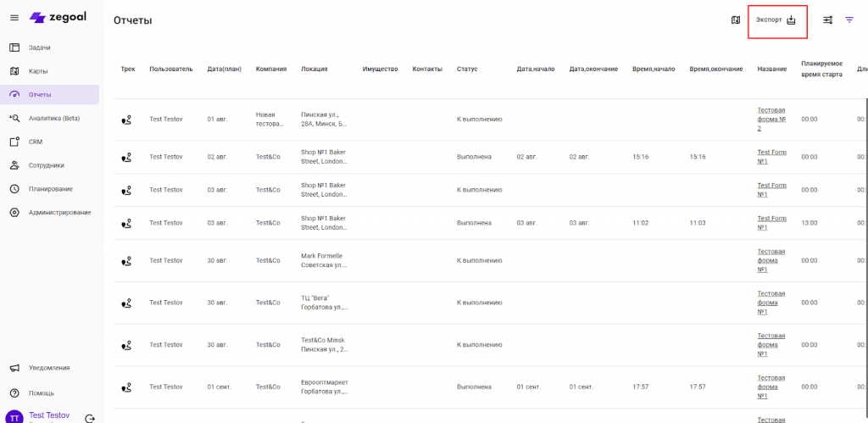
Task: Click track icon for 01 авг. row
Action: [x=127, y=120]
